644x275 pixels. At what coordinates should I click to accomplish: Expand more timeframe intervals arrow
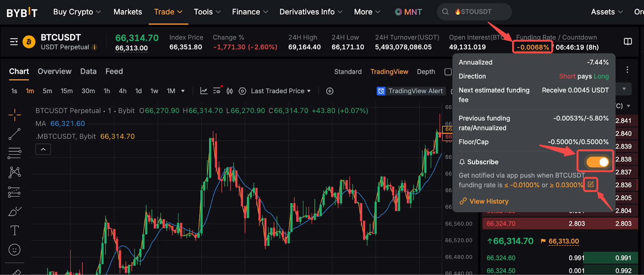point(183,91)
